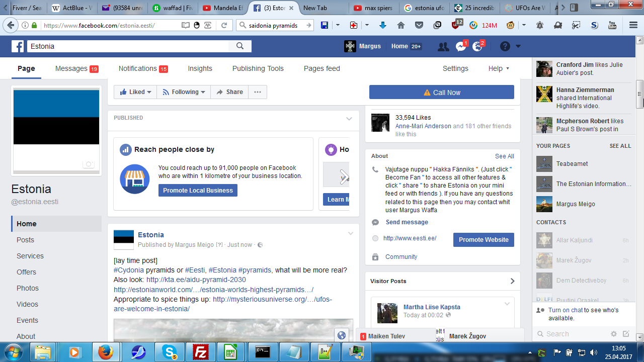Viewport: 644px width, 362px height.
Task: Toggle reader view icon in address bar
Action: 186,25
